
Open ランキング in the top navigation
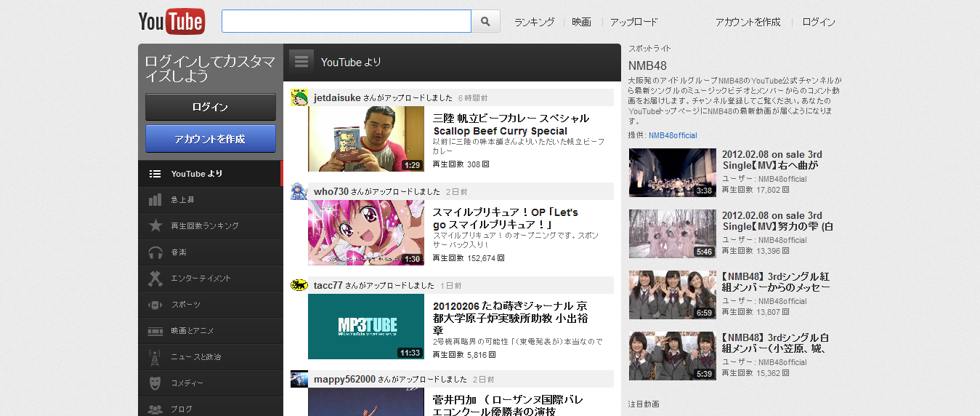click(x=534, y=22)
